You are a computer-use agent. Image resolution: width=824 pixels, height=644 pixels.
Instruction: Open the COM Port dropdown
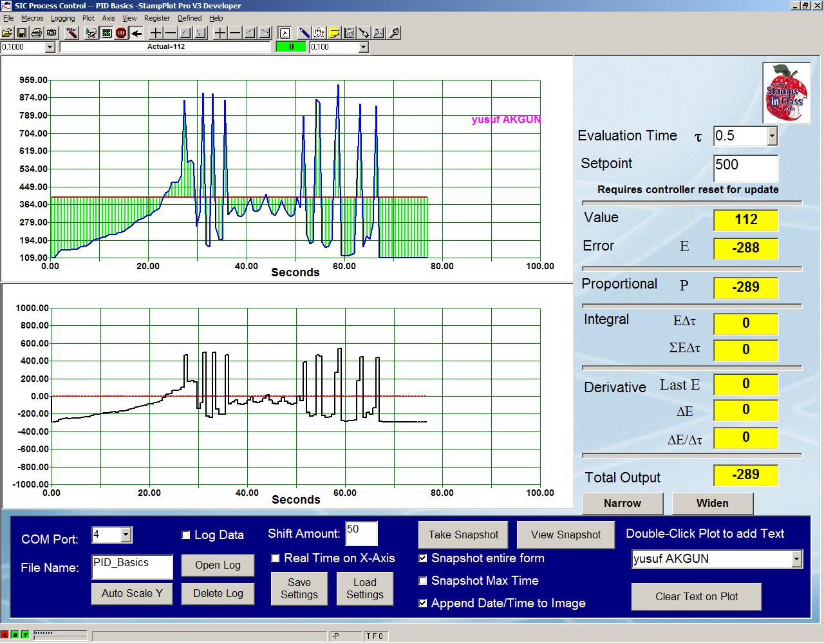point(126,535)
